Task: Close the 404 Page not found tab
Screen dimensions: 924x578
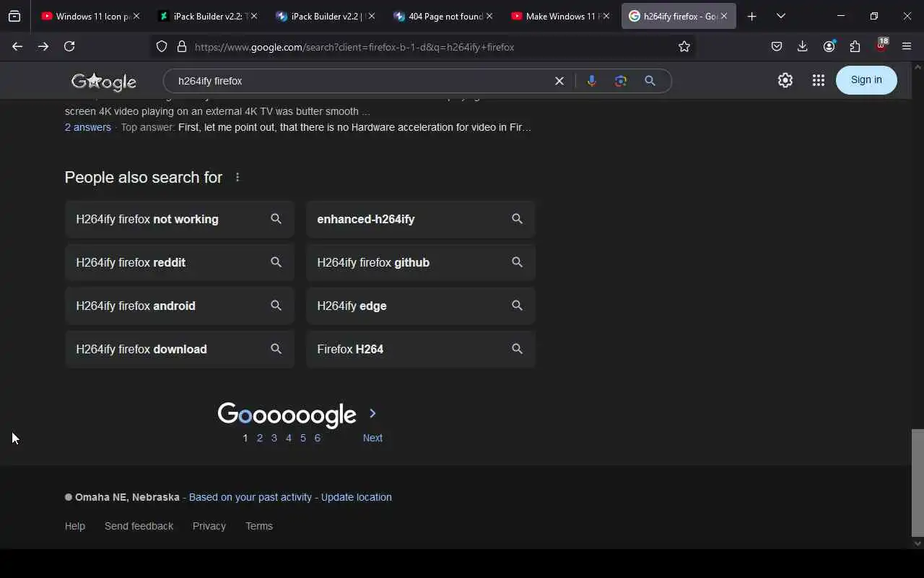Action: point(489,16)
